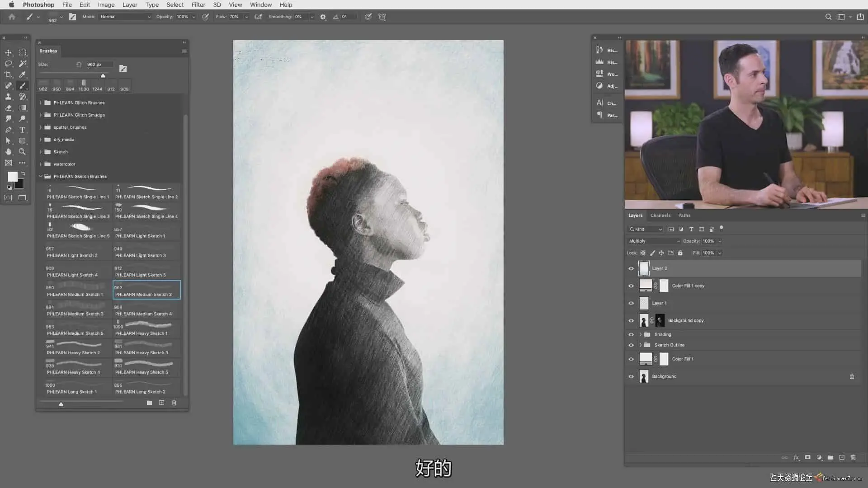
Task: Select the Move tool
Action: tap(8, 53)
